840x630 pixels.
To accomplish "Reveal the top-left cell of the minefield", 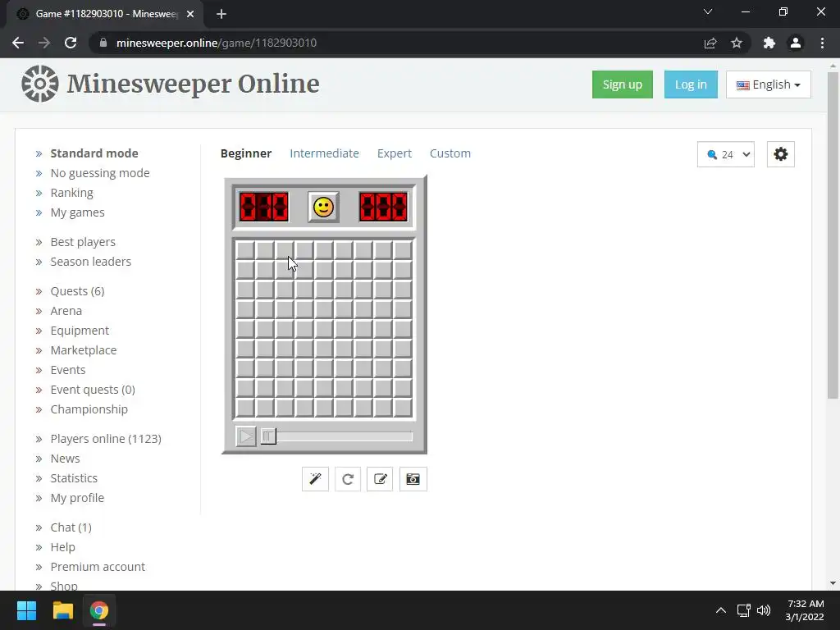I will pos(245,250).
